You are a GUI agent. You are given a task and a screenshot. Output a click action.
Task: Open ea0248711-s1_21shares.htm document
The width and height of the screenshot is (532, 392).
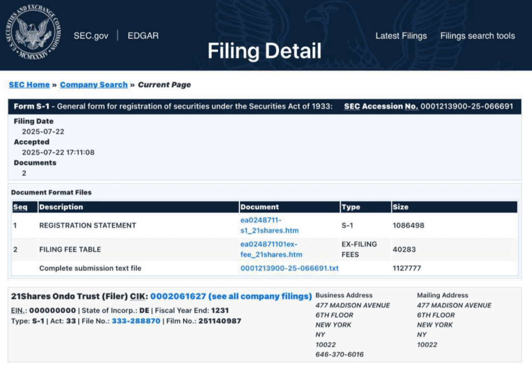[x=270, y=225]
